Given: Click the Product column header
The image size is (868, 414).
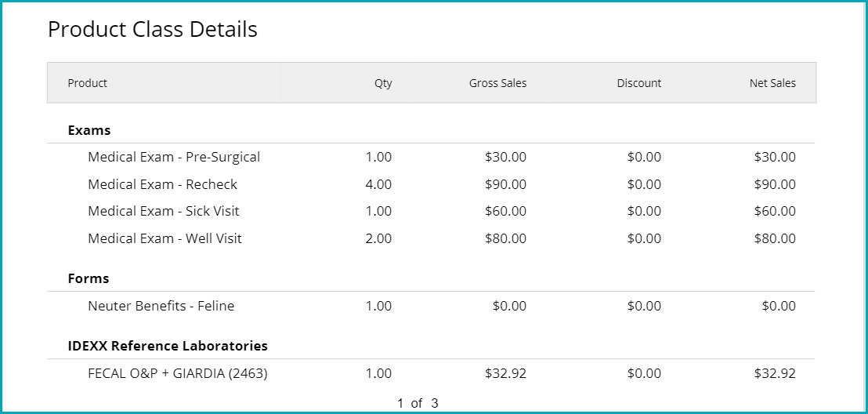Looking at the screenshot, I should tap(88, 83).
